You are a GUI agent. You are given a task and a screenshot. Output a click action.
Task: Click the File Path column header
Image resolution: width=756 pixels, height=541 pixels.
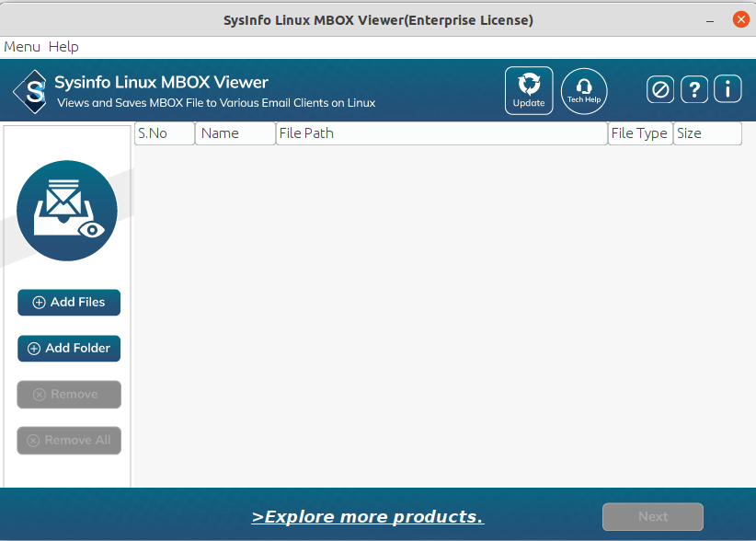click(x=441, y=133)
